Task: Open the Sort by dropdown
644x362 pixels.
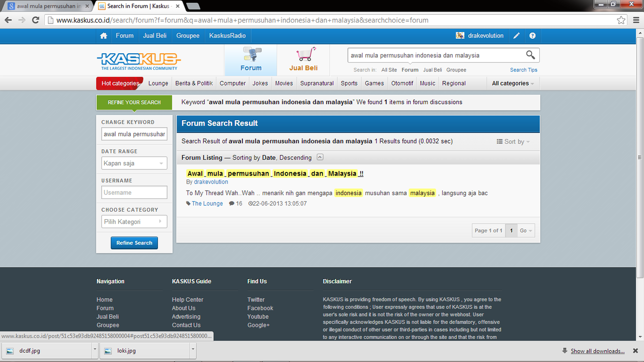Action: point(513,142)
